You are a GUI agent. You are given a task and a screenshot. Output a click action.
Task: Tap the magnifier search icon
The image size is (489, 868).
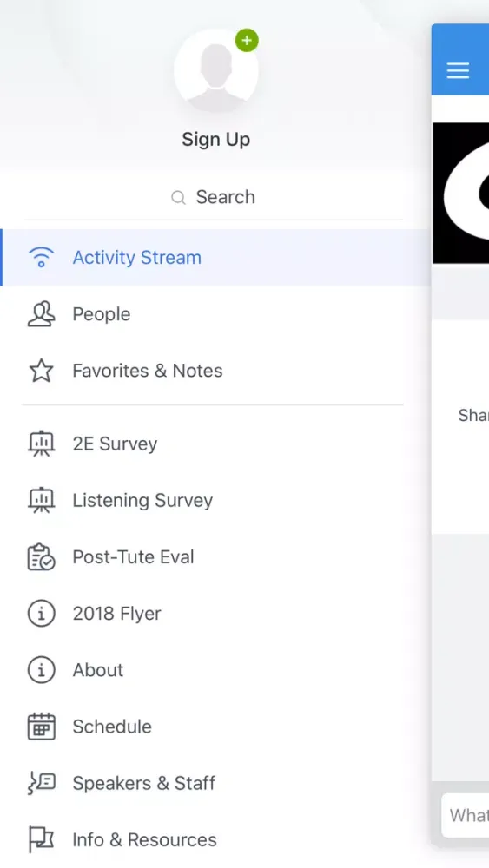(178, 198)
